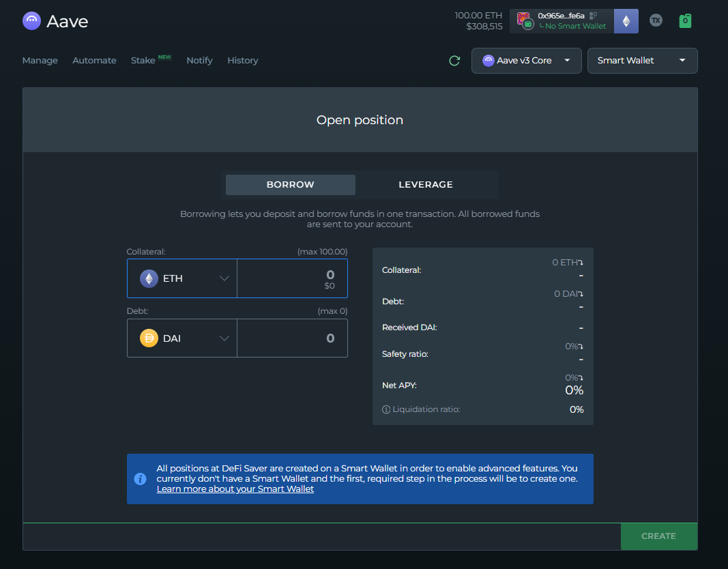Click the collateral amount input field
Image resolution: width=728 pixels, height=569 pixels.
pyautogui.click(x=292, y=278)
